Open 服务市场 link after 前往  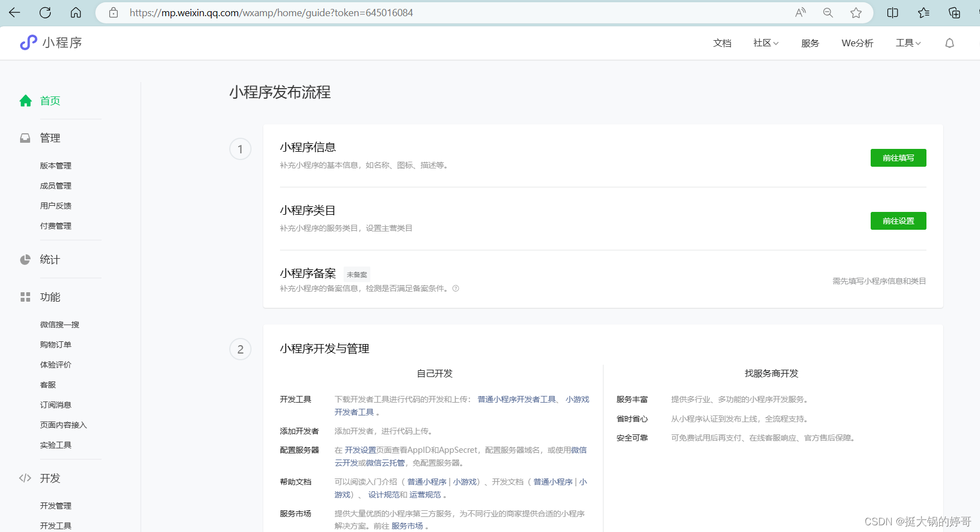click(x=407, y=526)
